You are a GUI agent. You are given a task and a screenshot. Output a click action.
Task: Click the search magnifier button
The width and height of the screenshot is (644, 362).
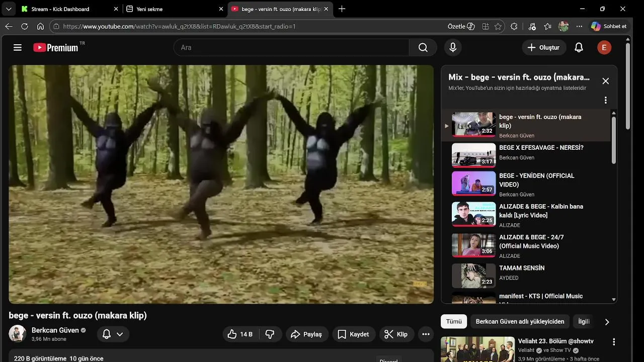pos(423,47)
